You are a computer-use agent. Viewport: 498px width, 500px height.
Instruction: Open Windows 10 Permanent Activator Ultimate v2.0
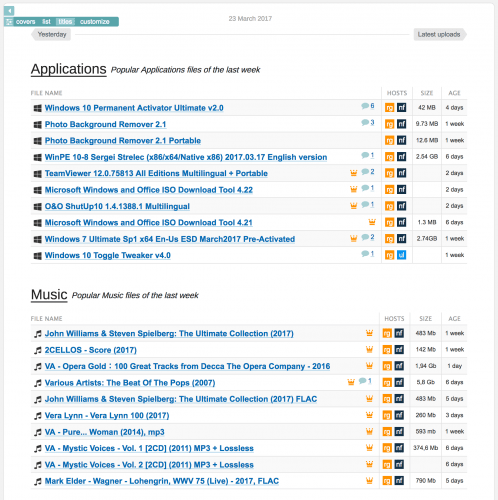pos(134,108)
